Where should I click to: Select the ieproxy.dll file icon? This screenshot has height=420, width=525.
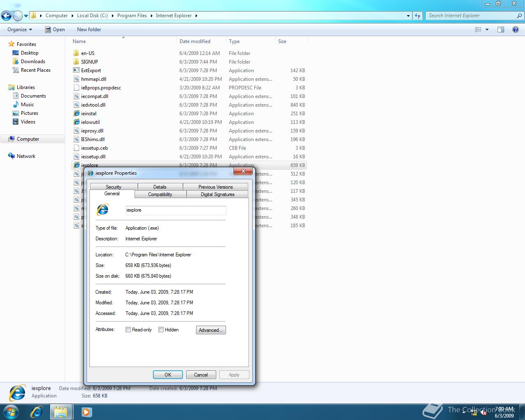76,131
